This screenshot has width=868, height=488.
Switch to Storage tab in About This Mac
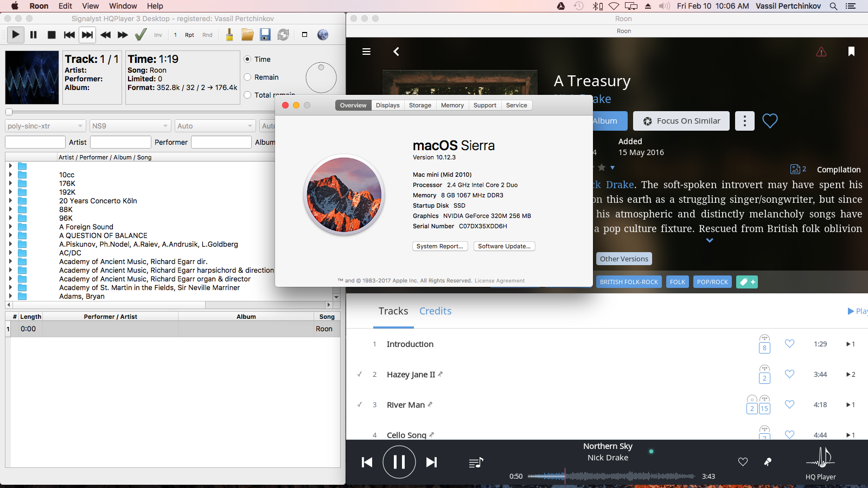tap(420, 105)
